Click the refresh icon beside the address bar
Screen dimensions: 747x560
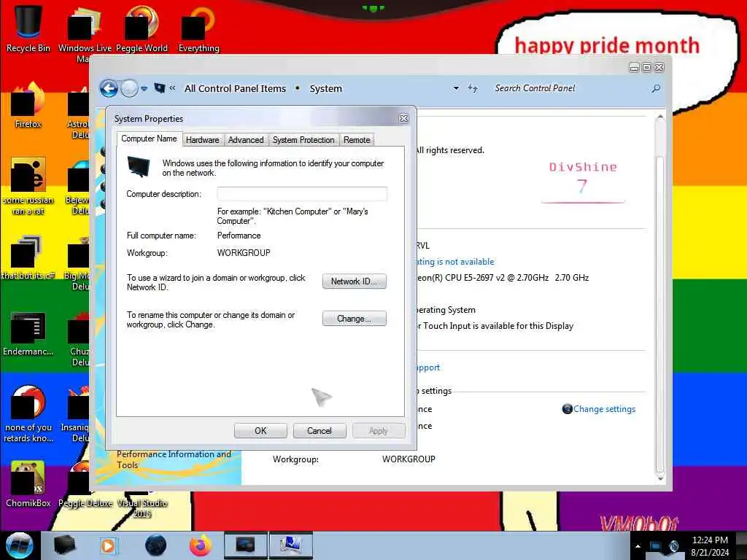472,88
